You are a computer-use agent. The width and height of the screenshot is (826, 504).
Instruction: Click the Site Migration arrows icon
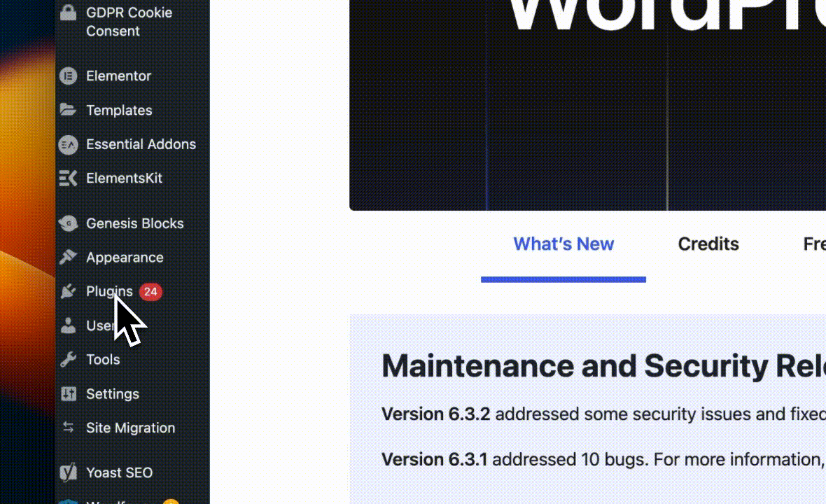tap(68, 427)
